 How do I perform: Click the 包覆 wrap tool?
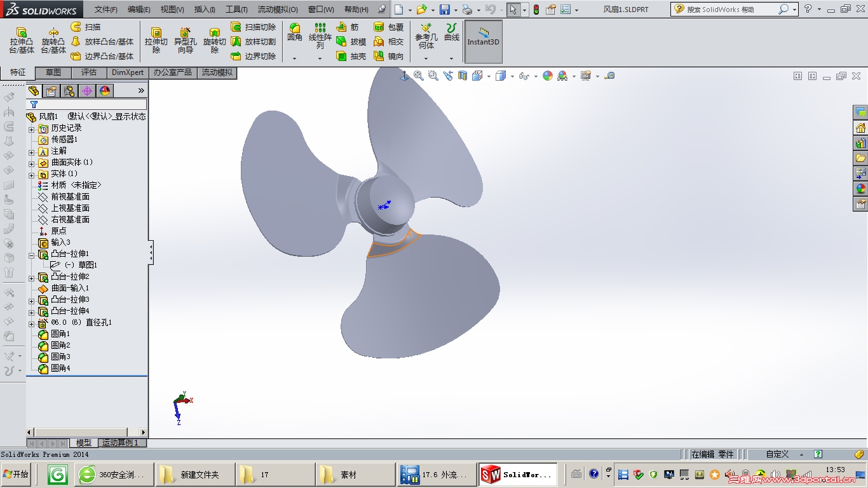[x=389, y=27]
